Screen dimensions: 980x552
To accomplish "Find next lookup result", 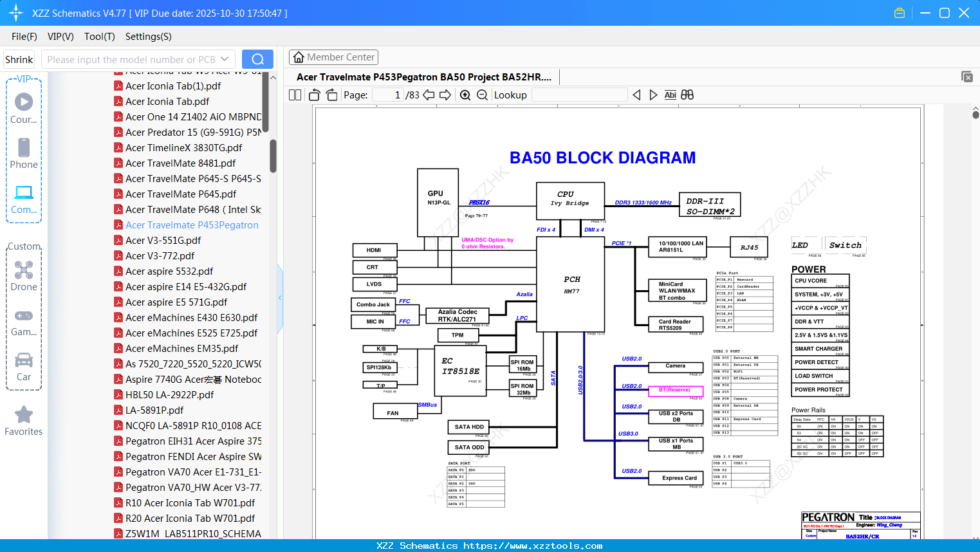I will pos(653,95).
